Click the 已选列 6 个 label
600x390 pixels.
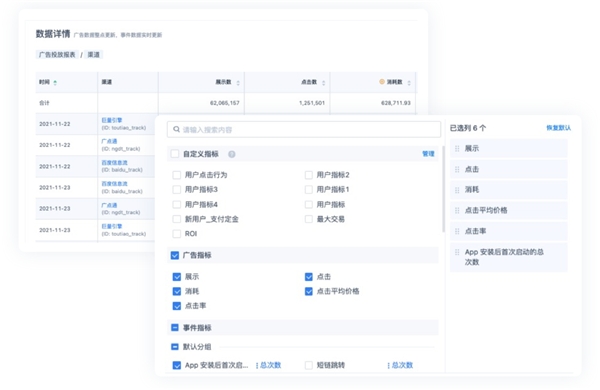(x=468, y=128)
